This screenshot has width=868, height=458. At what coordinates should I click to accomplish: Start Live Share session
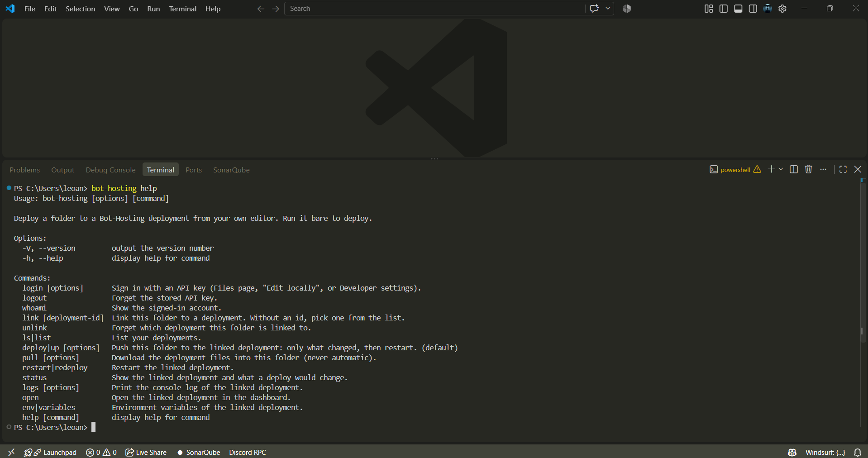(146, 452)
